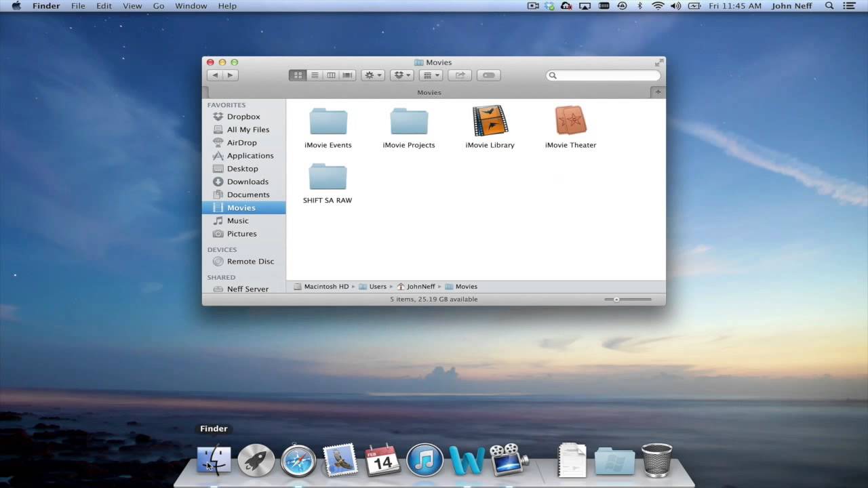868x488 pixels.
Task: Open the Dropbox toolbar dropdown
Action: click(x=403, y=75)
